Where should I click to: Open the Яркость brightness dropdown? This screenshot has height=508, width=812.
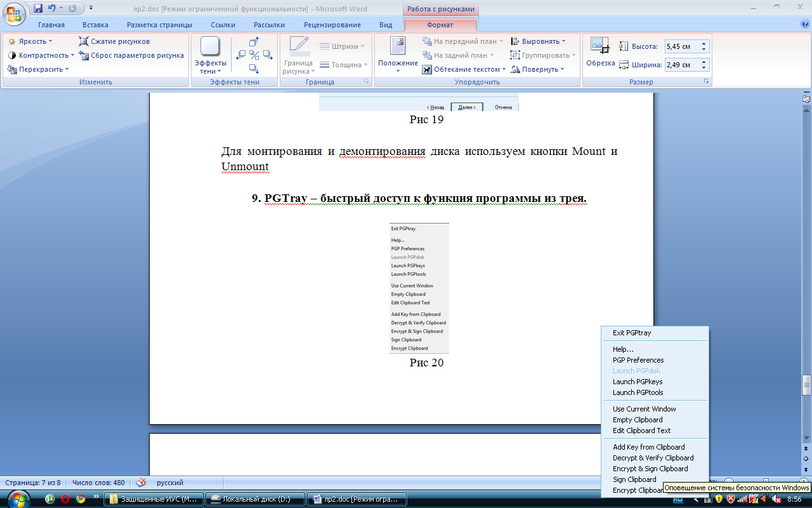tap(30, 41)
